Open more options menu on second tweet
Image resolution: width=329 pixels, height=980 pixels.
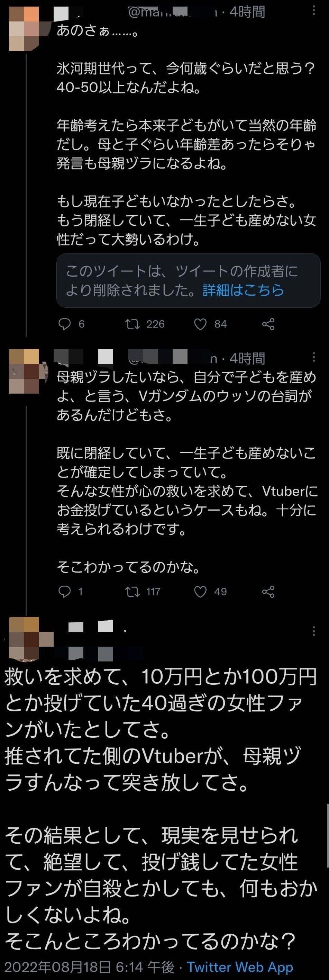pos(314,357)
